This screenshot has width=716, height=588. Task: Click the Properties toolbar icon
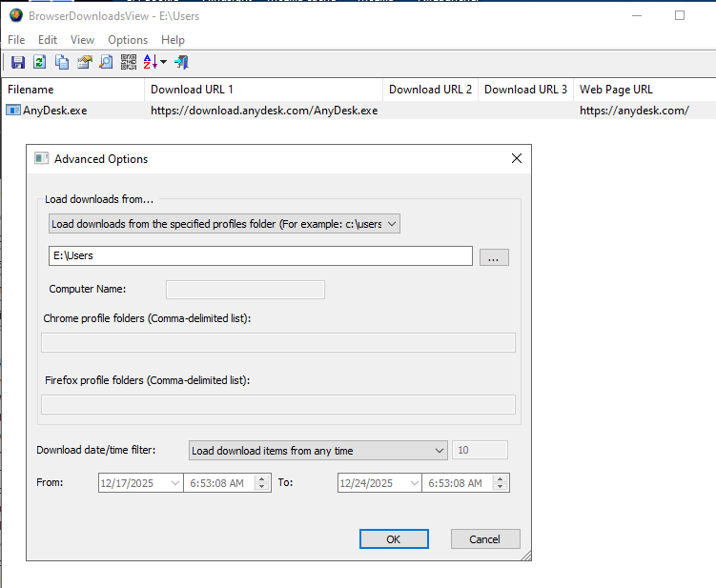[85, 62]
